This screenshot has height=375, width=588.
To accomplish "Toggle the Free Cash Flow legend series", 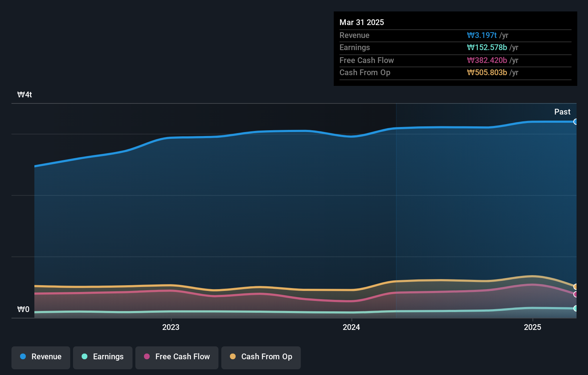I will pyautogui.click(x=177, y=357).
